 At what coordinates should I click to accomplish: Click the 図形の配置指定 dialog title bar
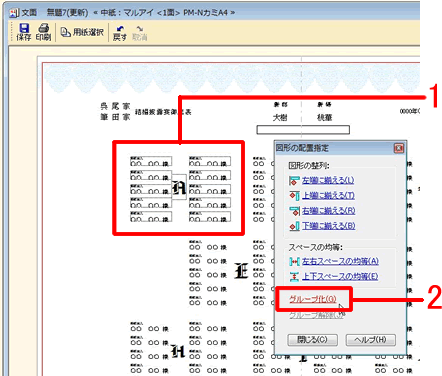(334, 148)
